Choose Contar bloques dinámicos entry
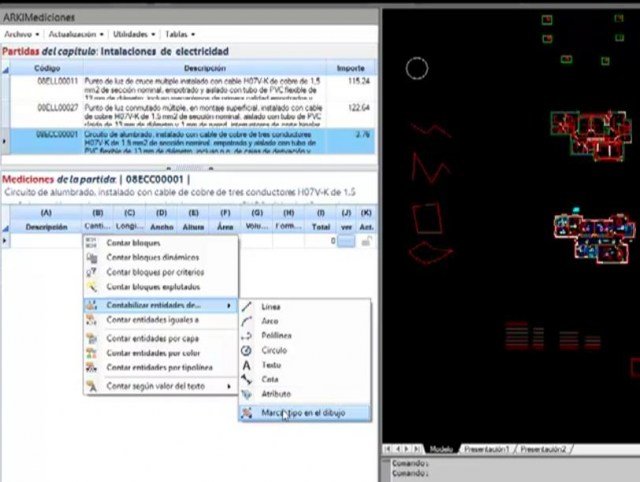The width and height of the screenshot is (640, 482). pos(160,258)
